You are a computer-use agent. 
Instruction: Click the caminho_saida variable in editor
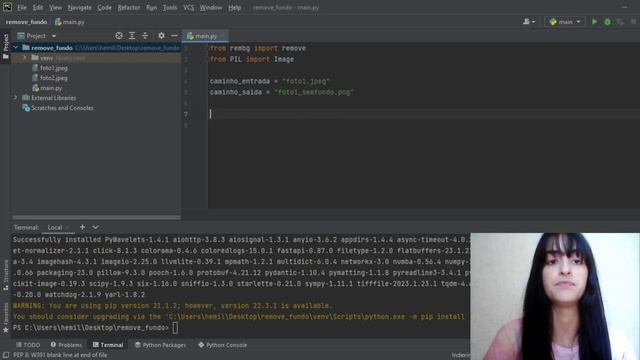(236, 92)
